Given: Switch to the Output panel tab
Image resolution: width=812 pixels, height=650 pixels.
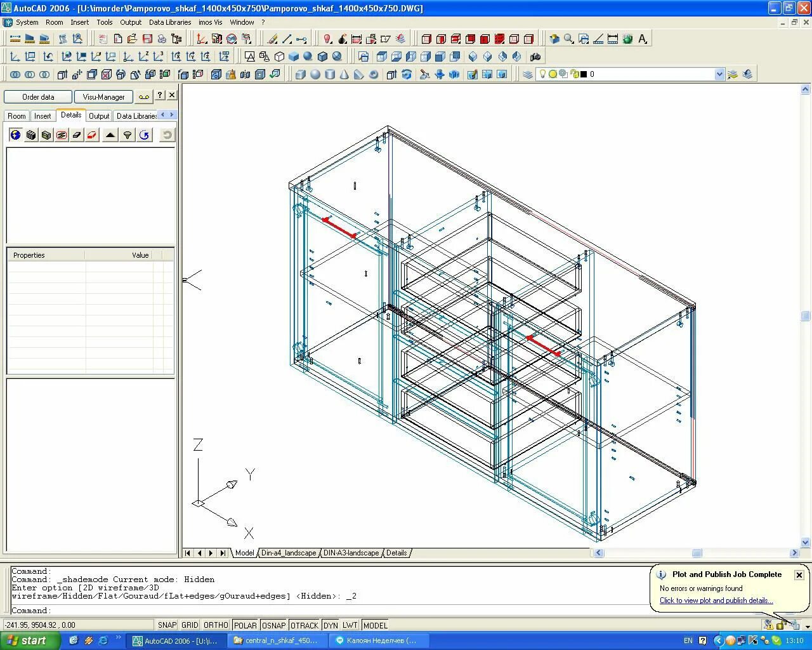Looking at the screenshot, I should click(x=99, y=116).
